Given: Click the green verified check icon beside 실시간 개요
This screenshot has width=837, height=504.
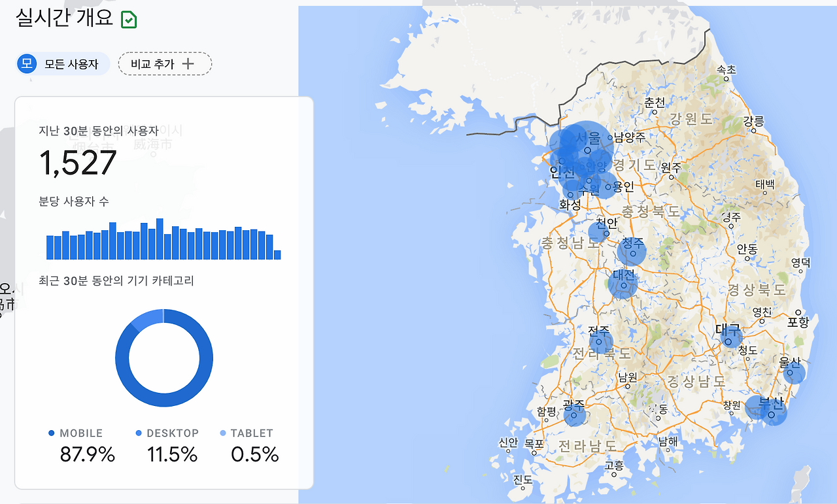Looking at the screenshot, I should [129, 20].
